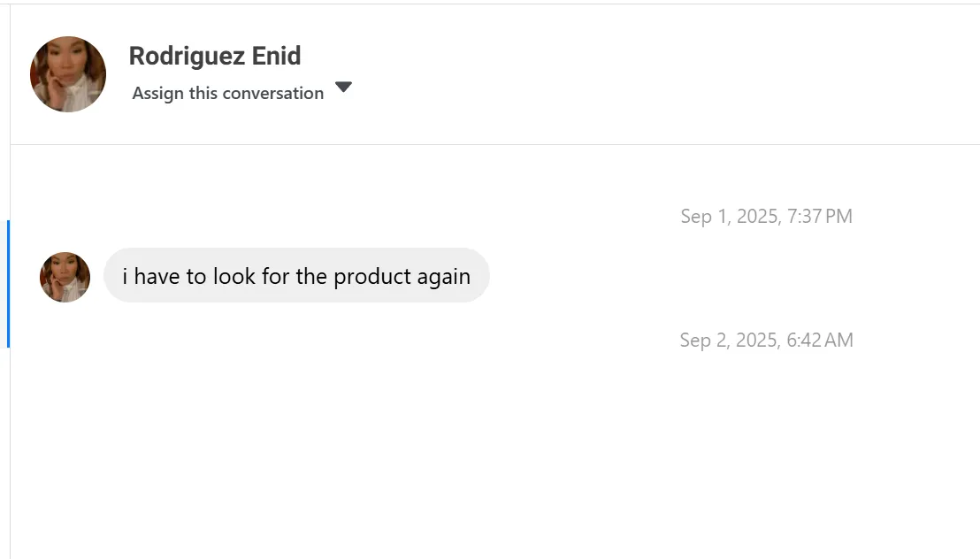This screenshot has width=980, height=559.
Task: Expand the Assign this conversation arrow
Action: [x=344, y=88]
